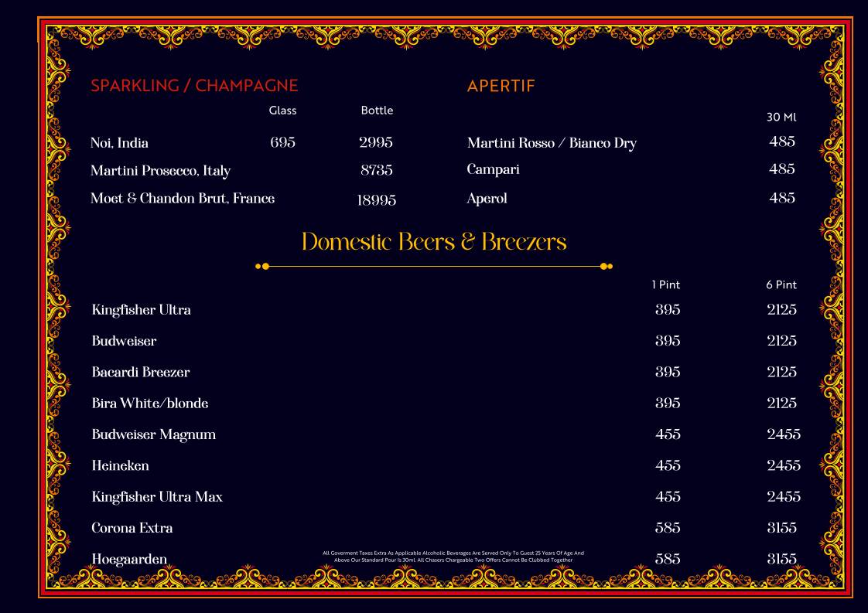Click the Campari item name
The image size is (868, 613).
pyautogui.click(x=494, y=170)
